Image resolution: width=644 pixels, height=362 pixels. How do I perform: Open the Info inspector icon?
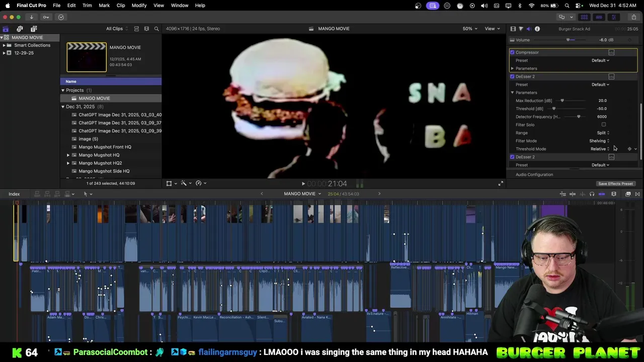coord(537,29)
